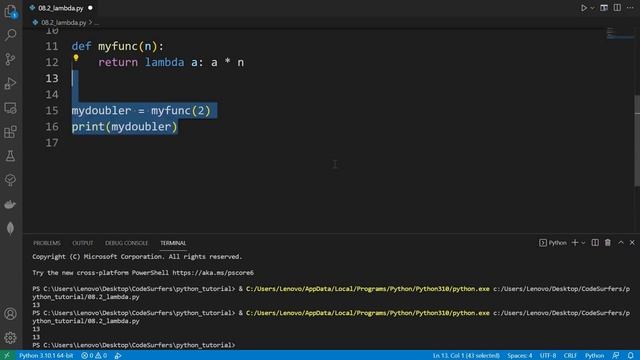Change encoding via UTF-8 status
The width and height of the screenshot is (640, 360).
click(x=548, y=356)
